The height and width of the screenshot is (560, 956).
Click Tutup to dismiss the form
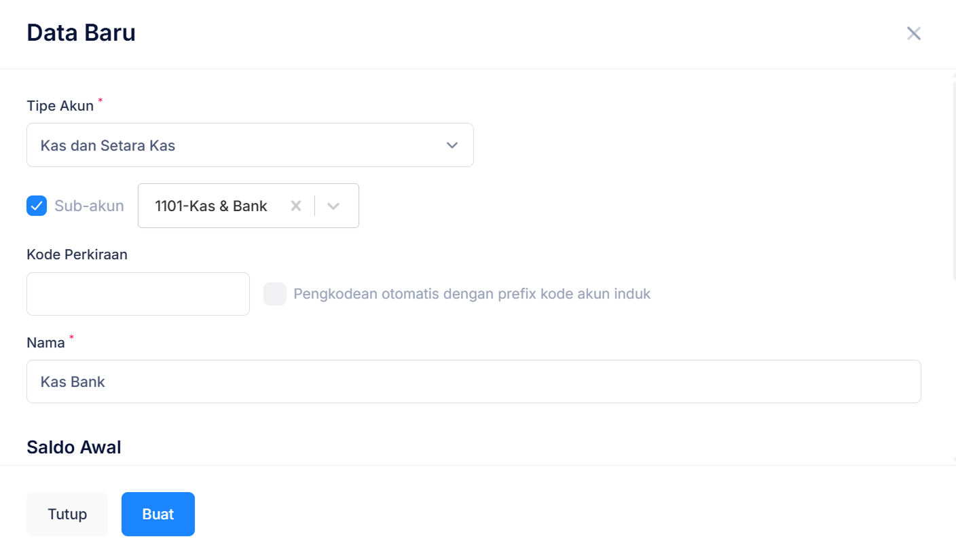coord(67,514)
